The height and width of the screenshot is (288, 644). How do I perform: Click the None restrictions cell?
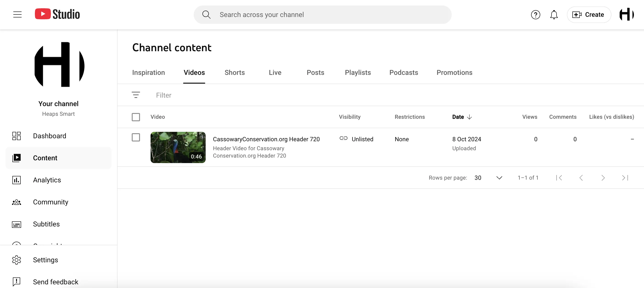coord(401,139)
